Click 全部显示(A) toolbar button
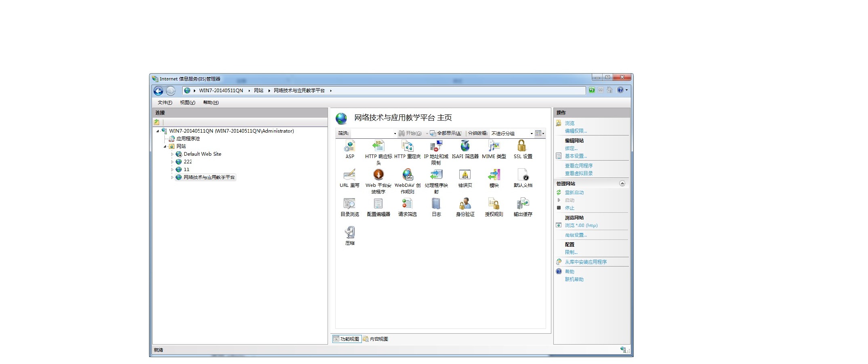868x364 pixels. point(446,133)
